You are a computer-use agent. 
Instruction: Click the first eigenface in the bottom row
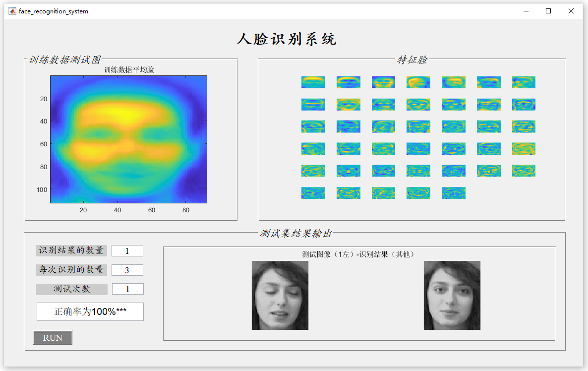[313, 193]
